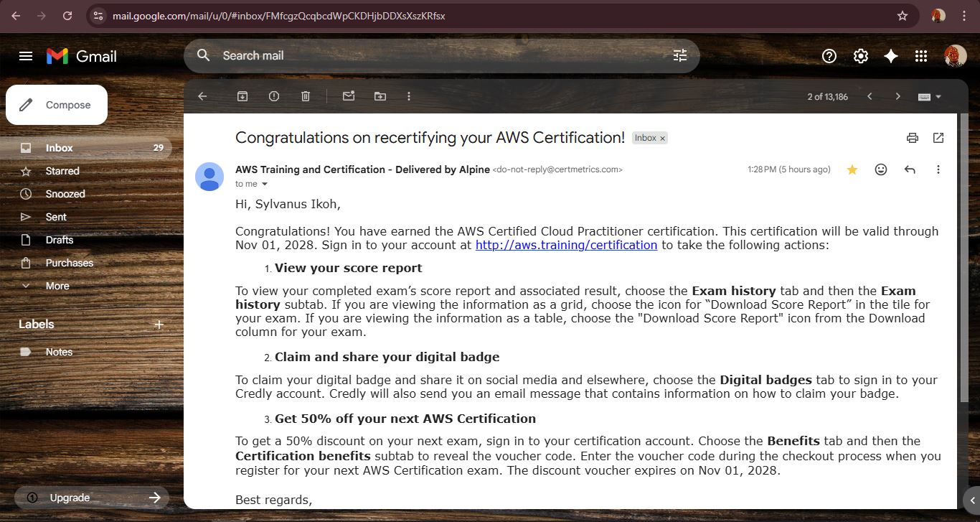Viewport: 980px width, 522px height.
Task: Open the Starred folder
Action: tap(62, 171)
